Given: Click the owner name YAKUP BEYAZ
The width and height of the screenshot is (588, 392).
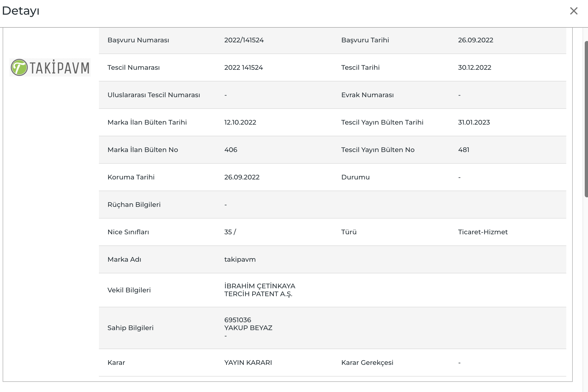Looking at the screenshot, I should [248, 328].
